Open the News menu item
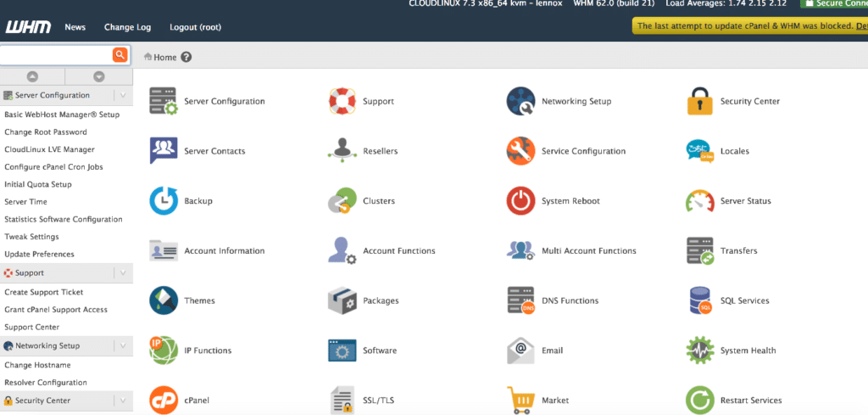868x415 pixels. [x=75, y=27]
